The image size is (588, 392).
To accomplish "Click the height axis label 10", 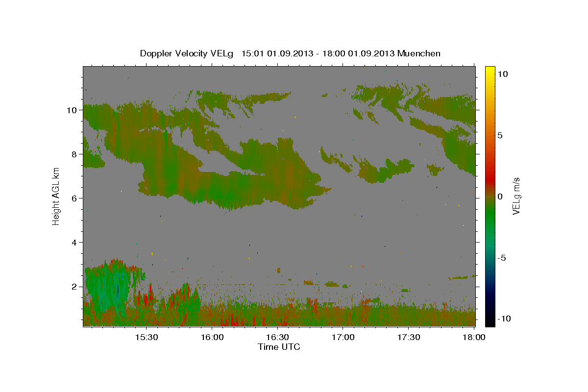I will click(x=73, y=110).
